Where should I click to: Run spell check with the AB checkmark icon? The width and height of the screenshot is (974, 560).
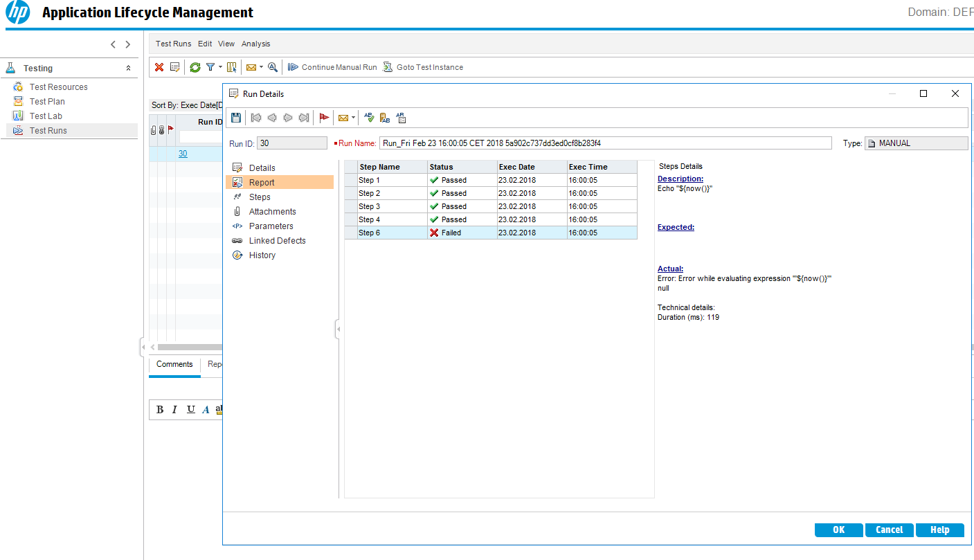tap(369, 118)
